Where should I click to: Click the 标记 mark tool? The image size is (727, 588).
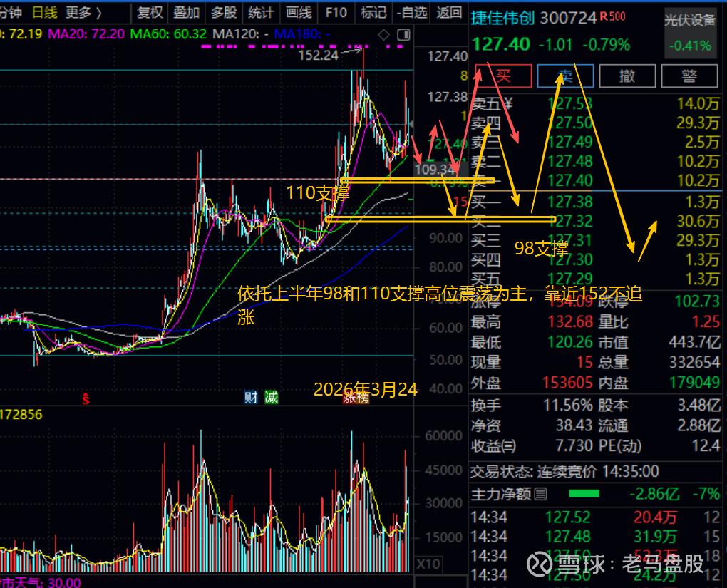tap(373, 12)
